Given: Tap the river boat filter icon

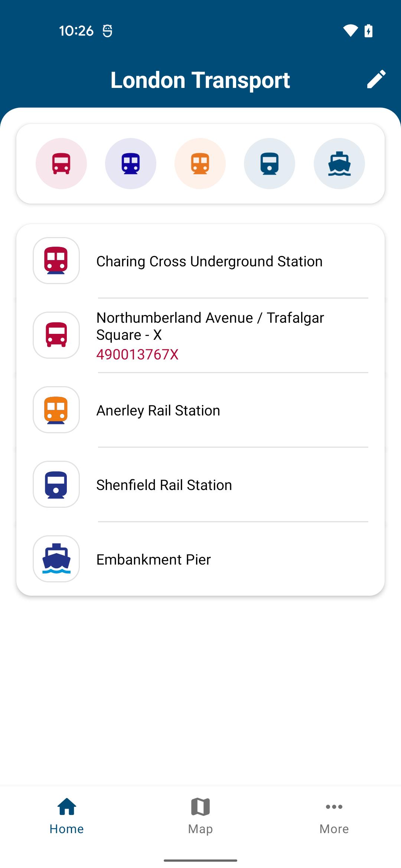Looking at the screenshot, I should pos(339,164).
